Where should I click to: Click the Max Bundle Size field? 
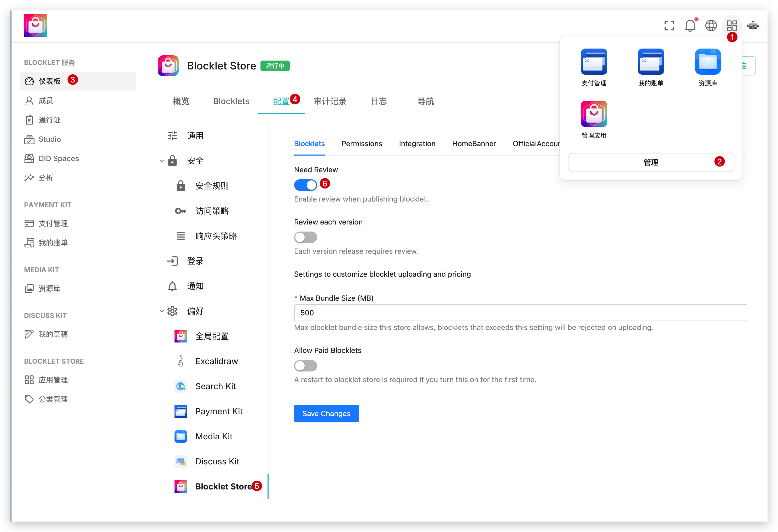520,313
